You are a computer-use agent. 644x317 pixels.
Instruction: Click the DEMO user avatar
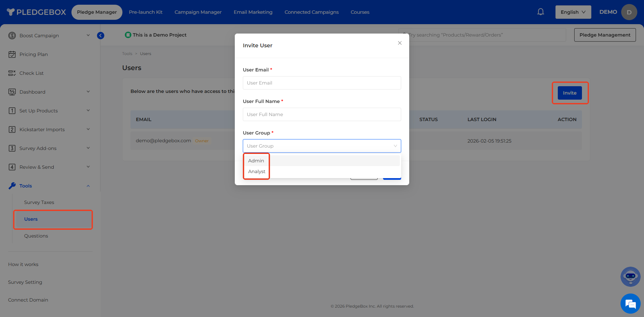(629, 12)
